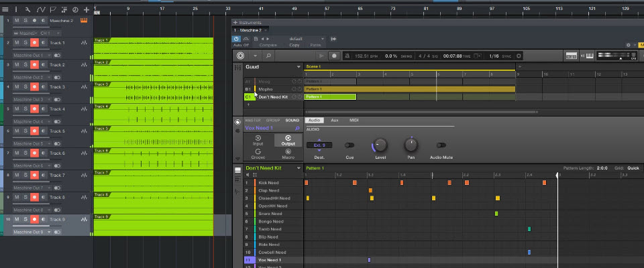Open Maschine Out 9 input dropdown
The width and height of the screenshot is (644, 268).
point(32,232)
